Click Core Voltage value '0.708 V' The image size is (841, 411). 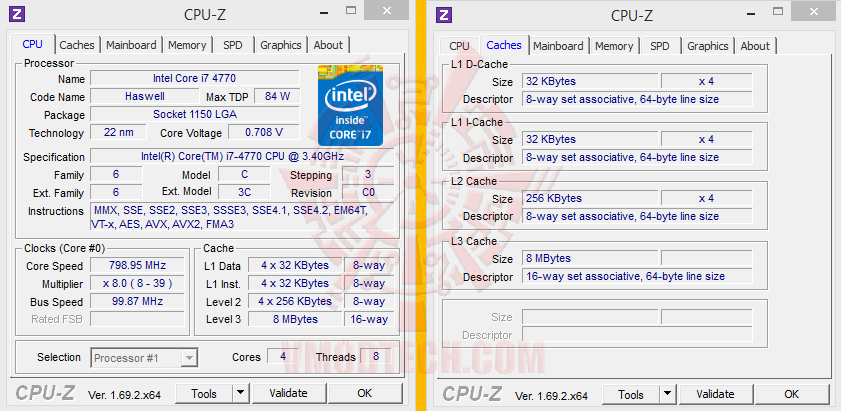[x=264, y=132]
